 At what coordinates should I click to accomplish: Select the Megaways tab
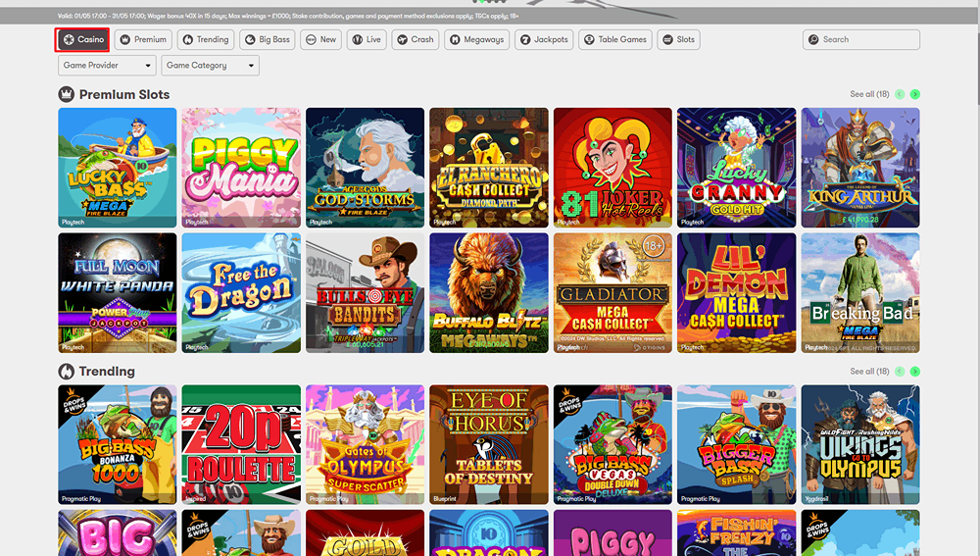coord(477,39)
